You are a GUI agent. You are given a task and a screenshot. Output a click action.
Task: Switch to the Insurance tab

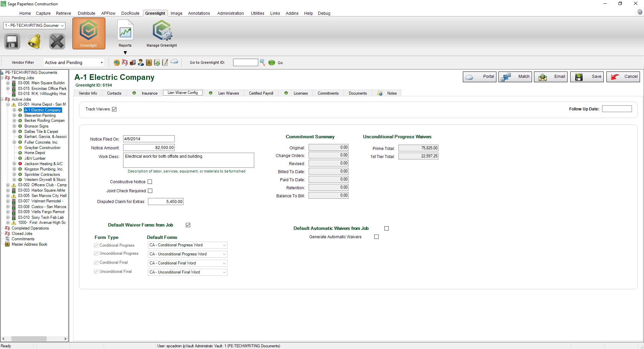[145, 93]
